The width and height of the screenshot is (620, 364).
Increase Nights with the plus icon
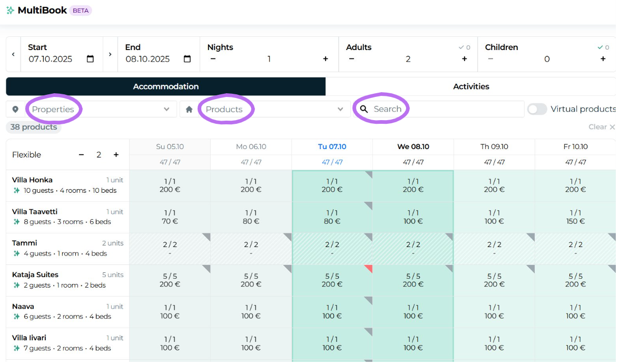(326, 59)
